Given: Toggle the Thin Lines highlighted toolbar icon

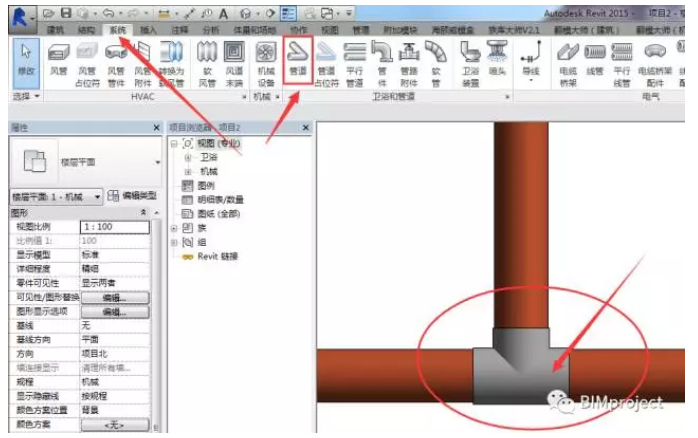Looking at the screenshot, I should tap(288, 14).
